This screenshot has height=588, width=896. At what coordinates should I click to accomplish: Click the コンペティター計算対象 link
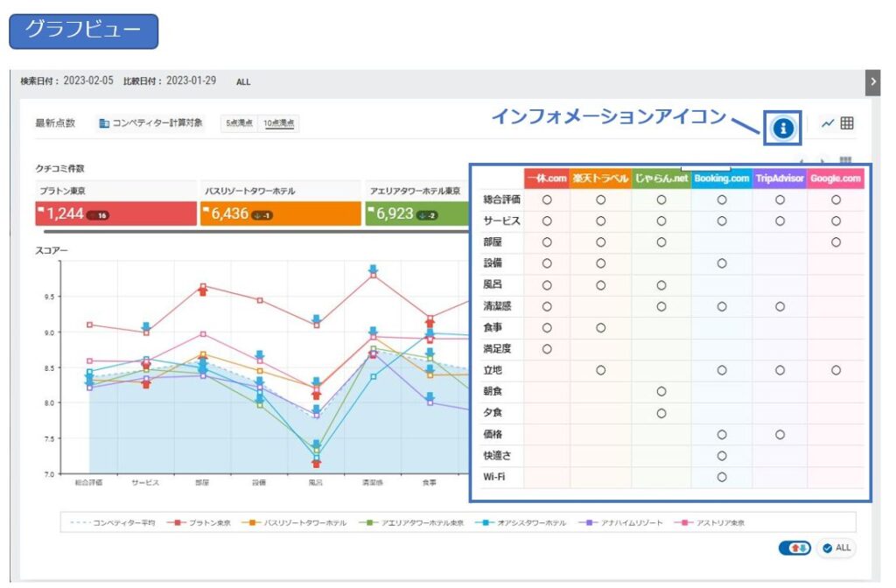(x=157, y=123)
